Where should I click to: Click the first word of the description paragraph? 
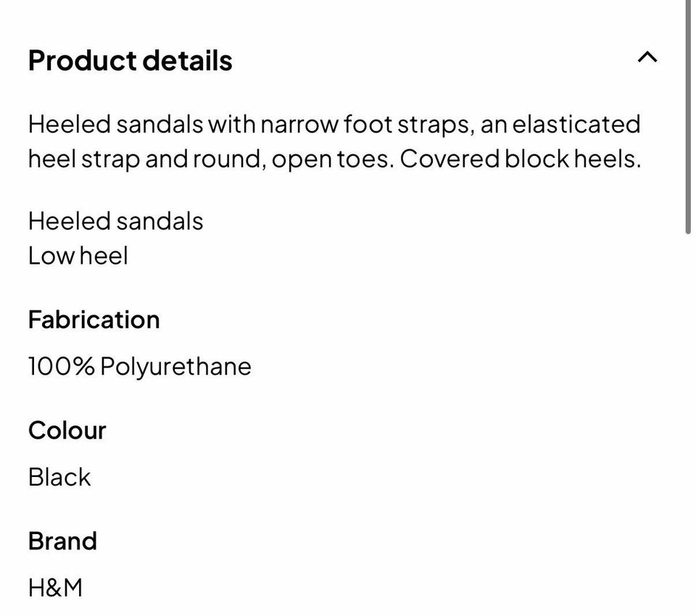(x=70, y=124)
